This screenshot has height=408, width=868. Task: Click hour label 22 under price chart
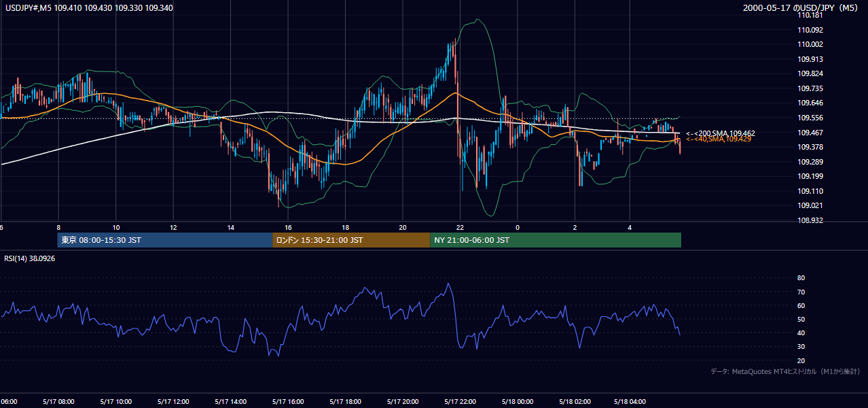coord(460,227)
